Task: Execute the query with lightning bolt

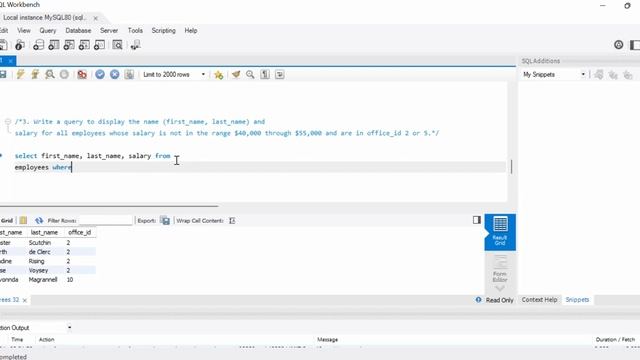Action: (x=20, y=74)
